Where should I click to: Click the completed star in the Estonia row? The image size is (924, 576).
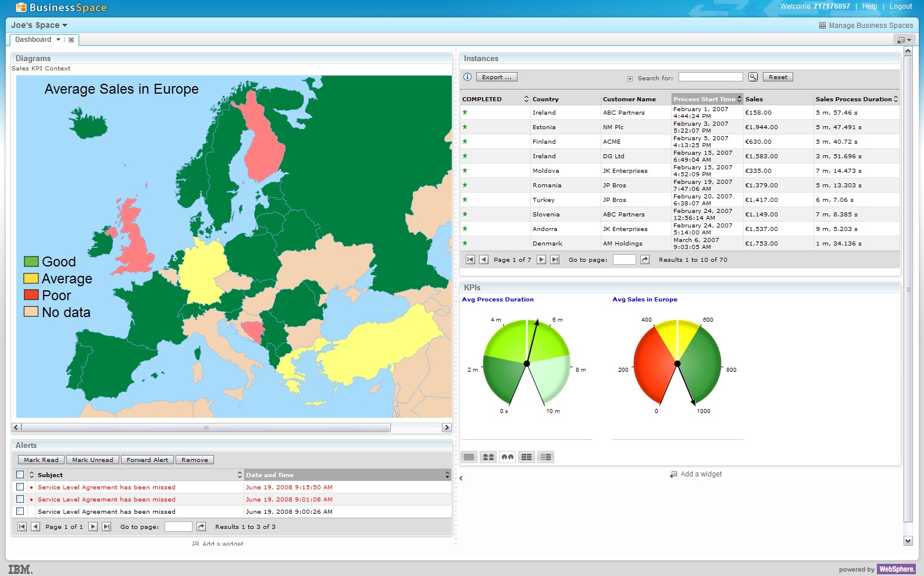pos(465,127)
